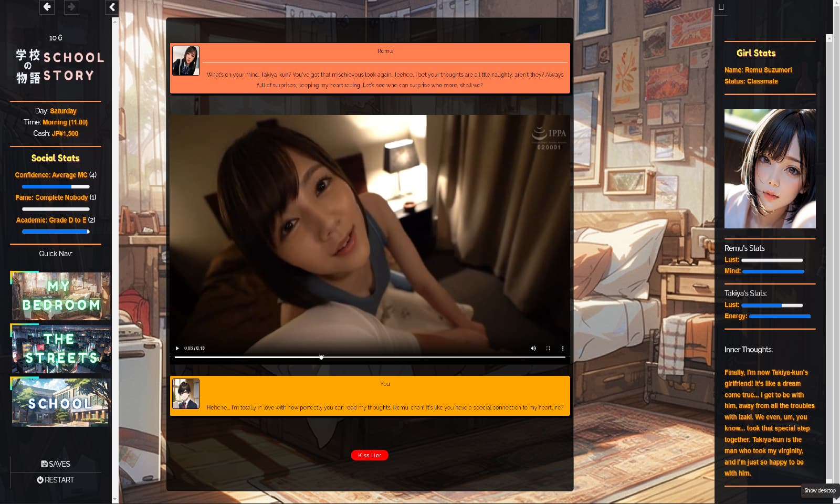Open the video in fullscreen mode
The image size is (840, 504).
(548, 348)
